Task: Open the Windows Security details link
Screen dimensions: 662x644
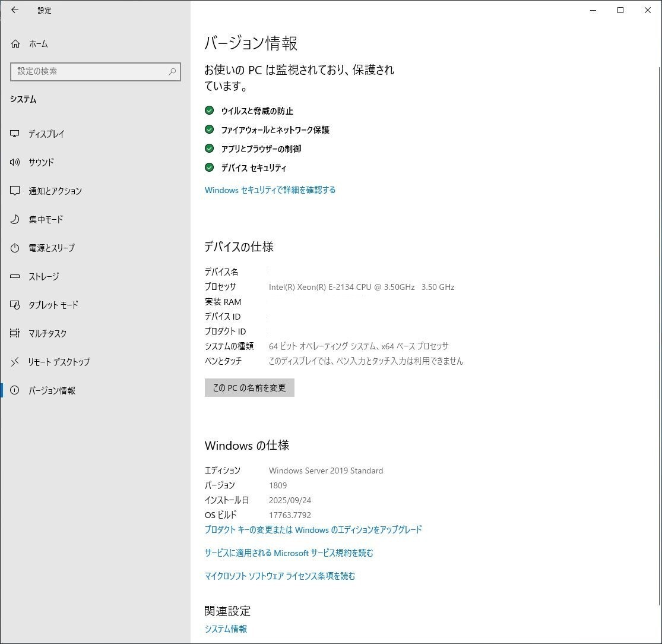Action: tap(270, 190)
